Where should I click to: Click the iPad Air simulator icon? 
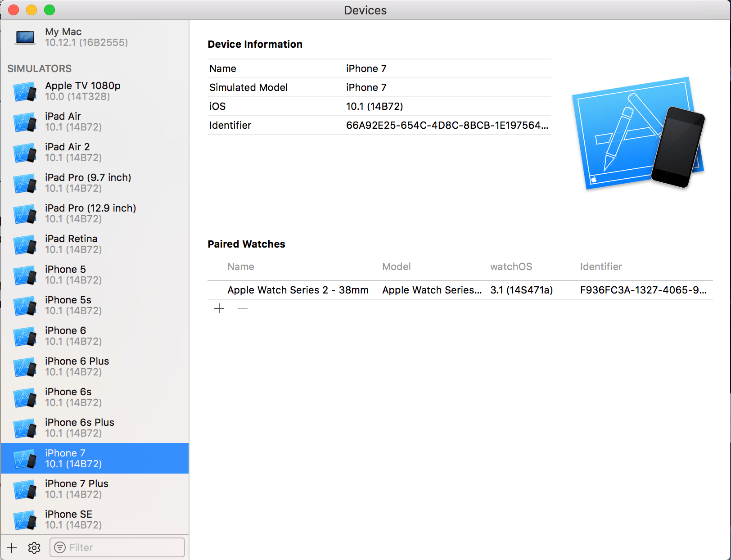point(25,122)
